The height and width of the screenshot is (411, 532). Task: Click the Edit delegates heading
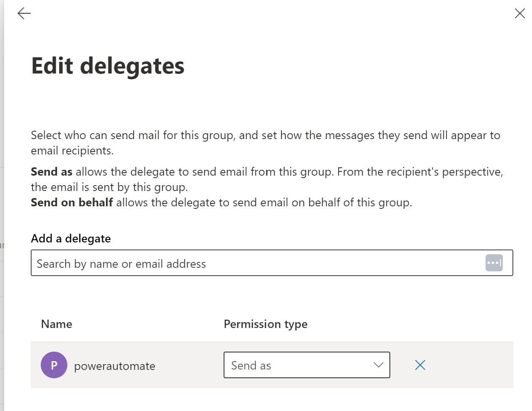point(108,66)
